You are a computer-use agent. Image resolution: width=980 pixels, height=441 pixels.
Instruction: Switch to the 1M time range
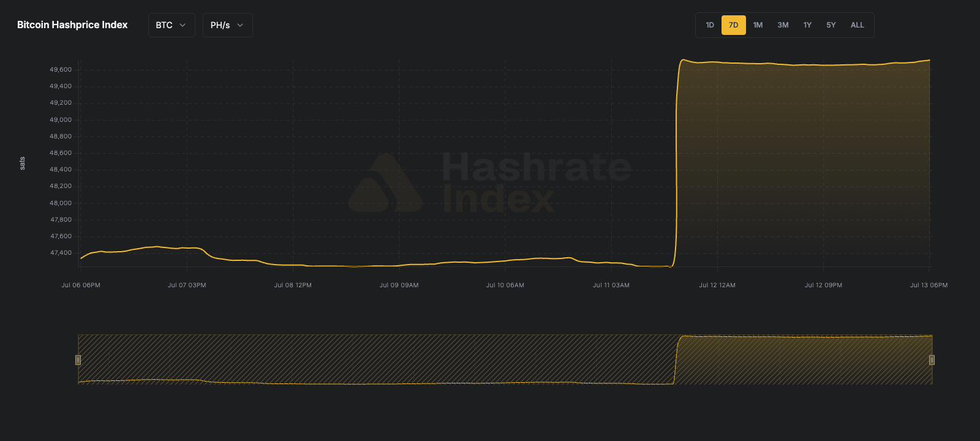(x=758, y=25)
